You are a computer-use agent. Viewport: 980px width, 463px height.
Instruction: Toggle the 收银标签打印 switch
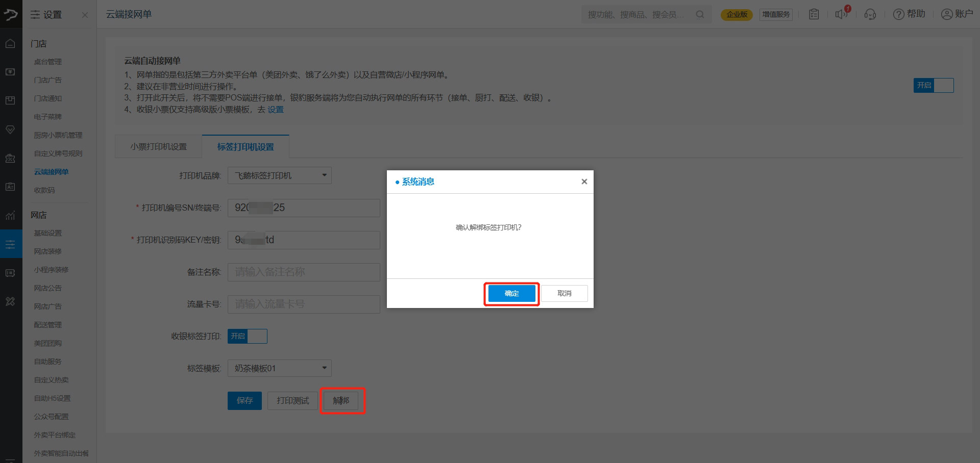[x=248, y=336]
